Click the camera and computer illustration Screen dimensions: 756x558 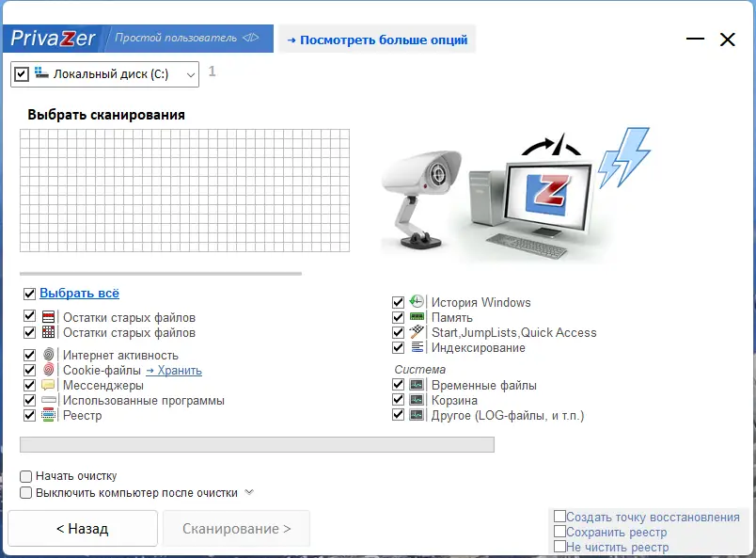(x=516, y=196)
